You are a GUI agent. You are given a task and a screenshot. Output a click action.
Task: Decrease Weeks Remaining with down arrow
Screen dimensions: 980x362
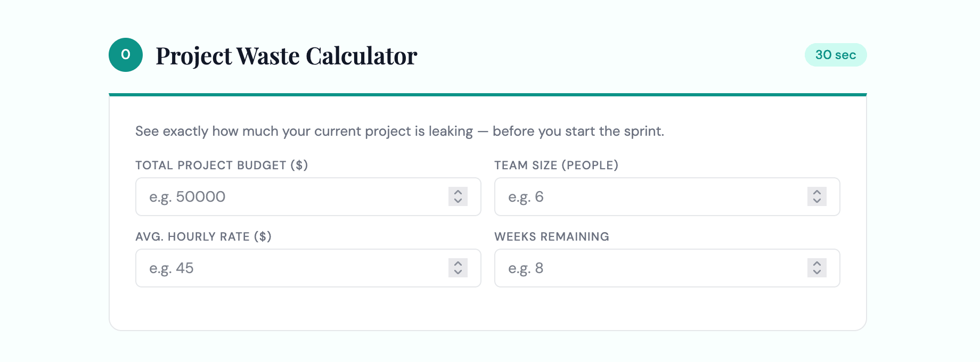click(x=817, y=273)
